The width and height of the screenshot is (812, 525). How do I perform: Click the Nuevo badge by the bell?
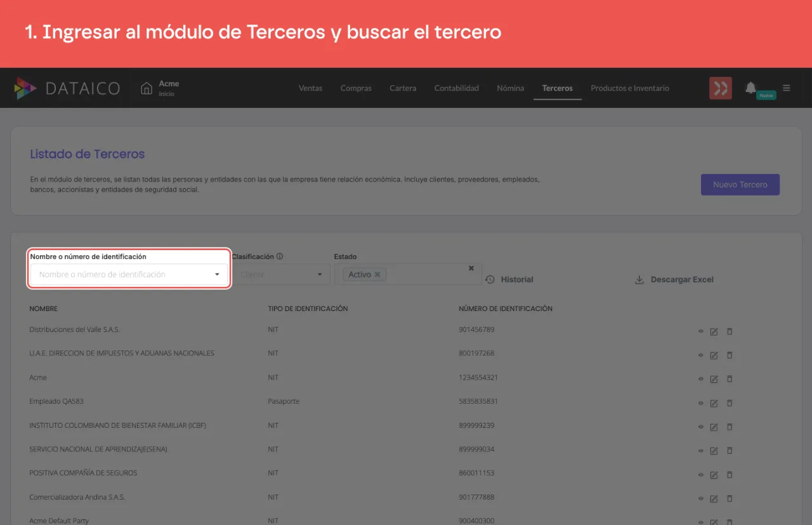[766, 95]
